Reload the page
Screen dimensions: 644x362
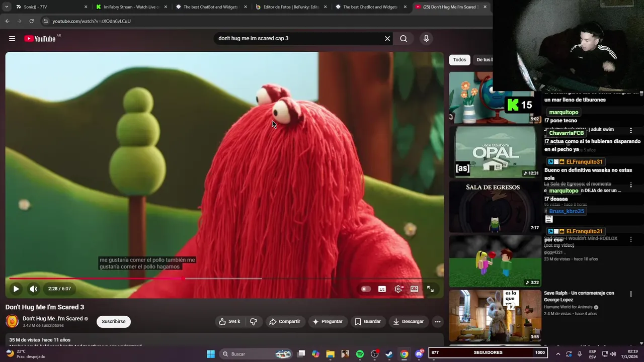pyautogui.click(x=31, y=21)
